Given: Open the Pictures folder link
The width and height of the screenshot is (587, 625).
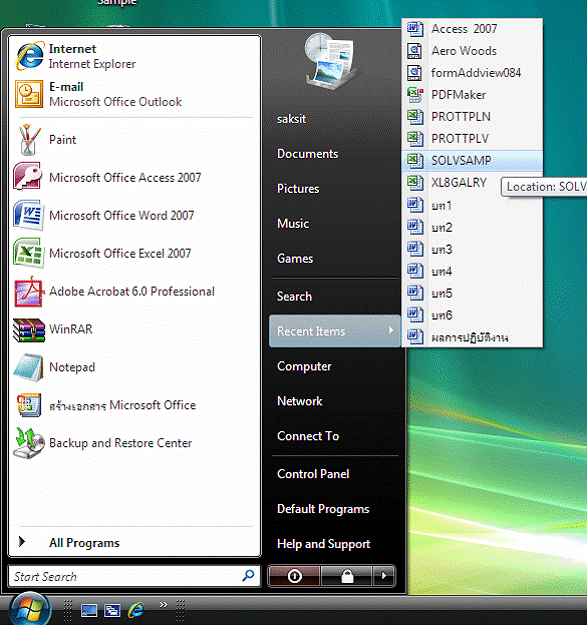Looking at the screenshot, I should pyautogui.click(x=298, y=189).
